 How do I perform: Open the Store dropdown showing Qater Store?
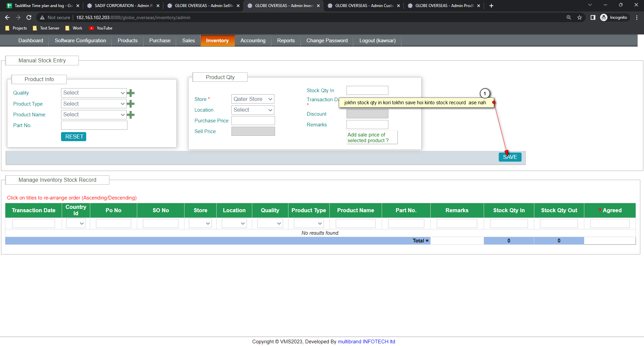click(x=253, y=99)
